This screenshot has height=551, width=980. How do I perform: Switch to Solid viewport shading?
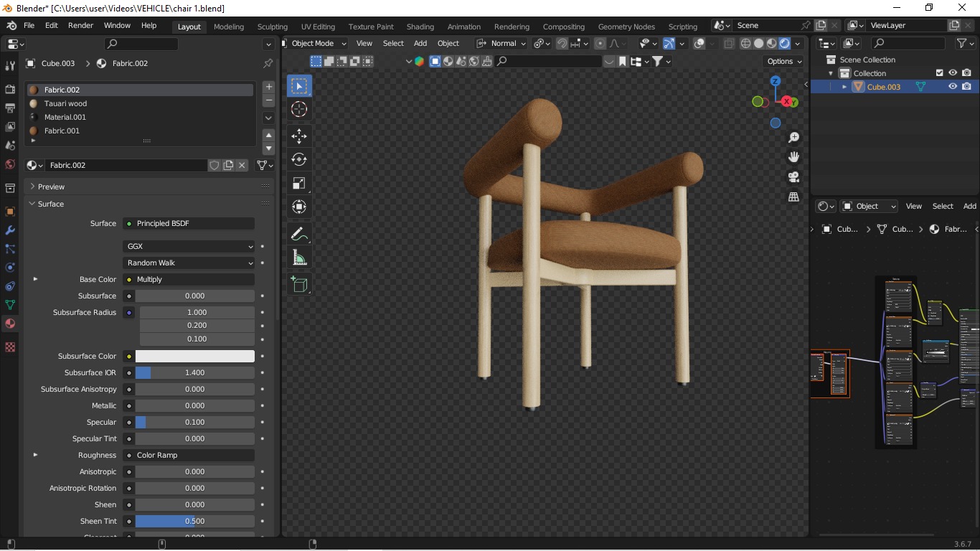(758, 44)
